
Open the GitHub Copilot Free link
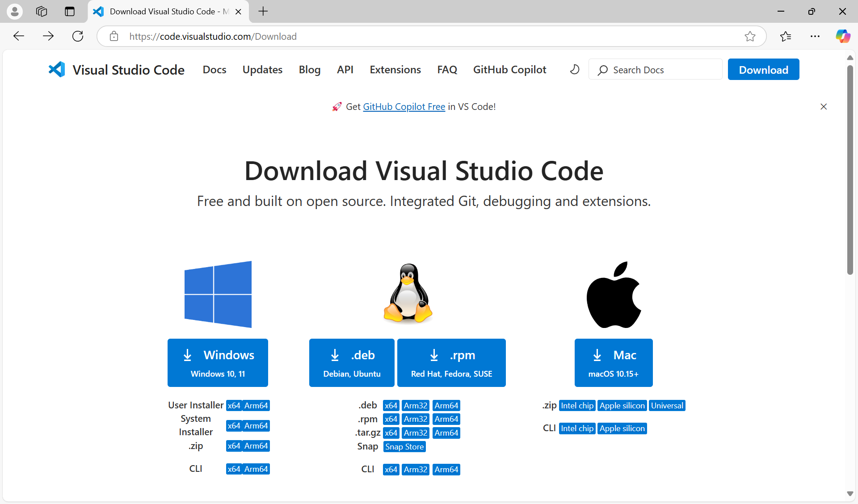pos(403,106)
